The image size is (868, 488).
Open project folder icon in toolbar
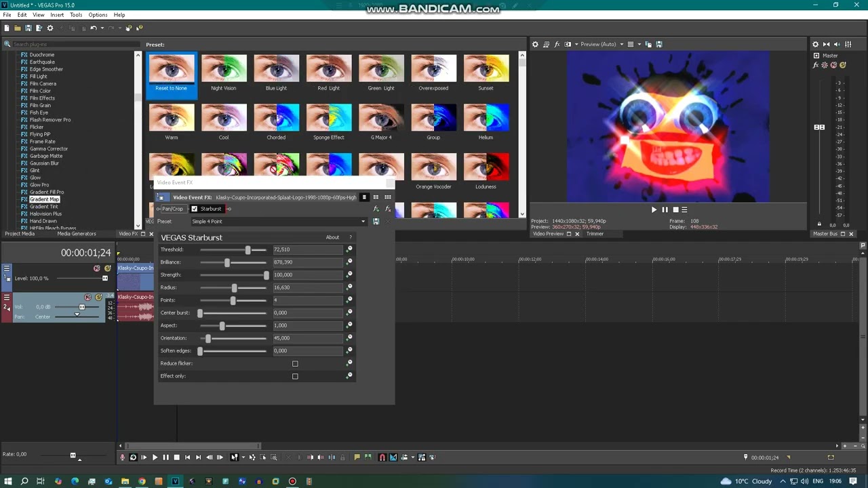18,28
